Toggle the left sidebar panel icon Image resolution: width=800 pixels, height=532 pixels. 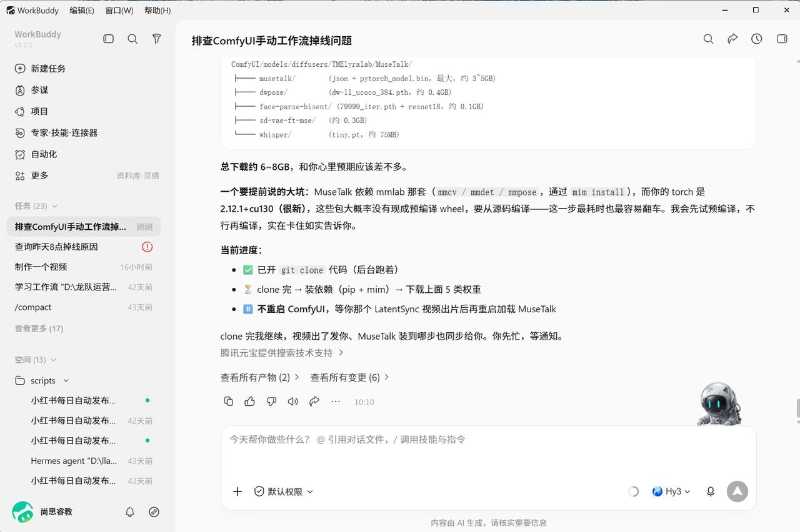tap(109, 39)
